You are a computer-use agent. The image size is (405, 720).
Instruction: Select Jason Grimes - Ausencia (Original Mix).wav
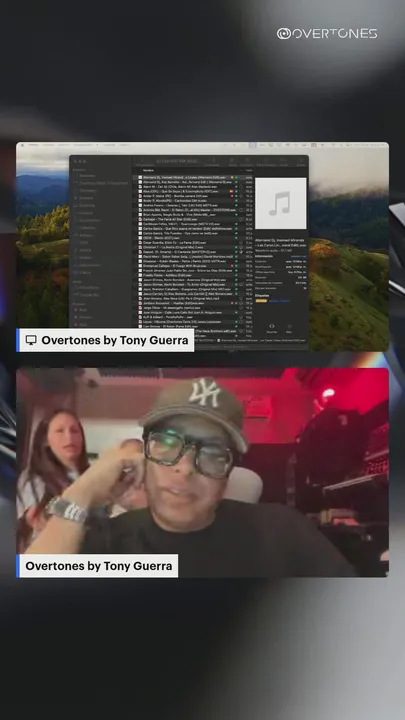point(195,280)
